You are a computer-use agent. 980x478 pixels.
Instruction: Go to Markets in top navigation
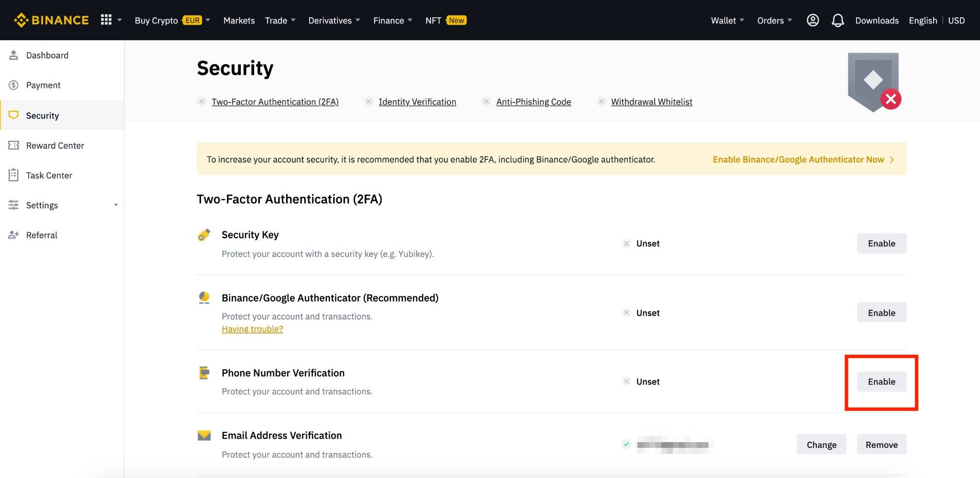[239, 20]
